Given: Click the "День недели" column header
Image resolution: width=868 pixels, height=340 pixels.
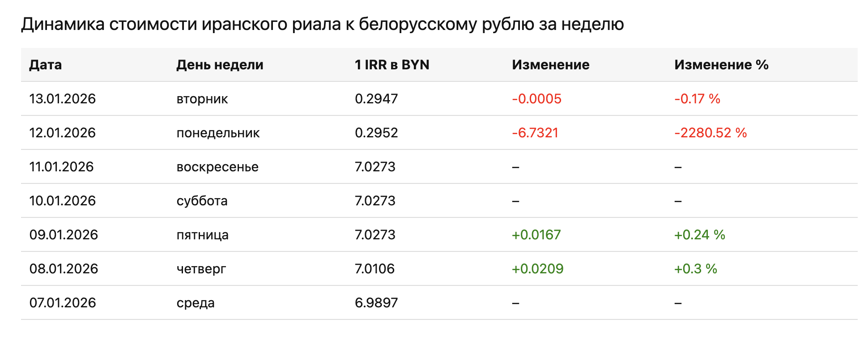Looking at the screenshot, I should [220, 65].
